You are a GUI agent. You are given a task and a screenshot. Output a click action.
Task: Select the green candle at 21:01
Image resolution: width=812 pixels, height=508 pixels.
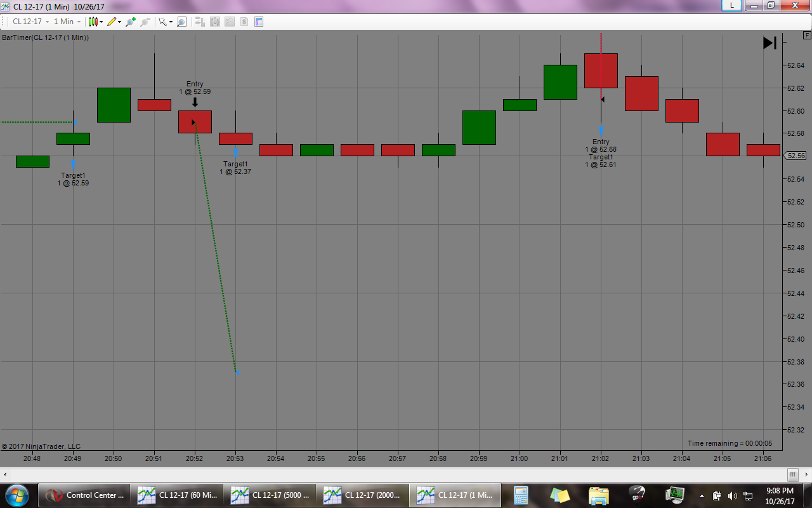coord(560,82)
